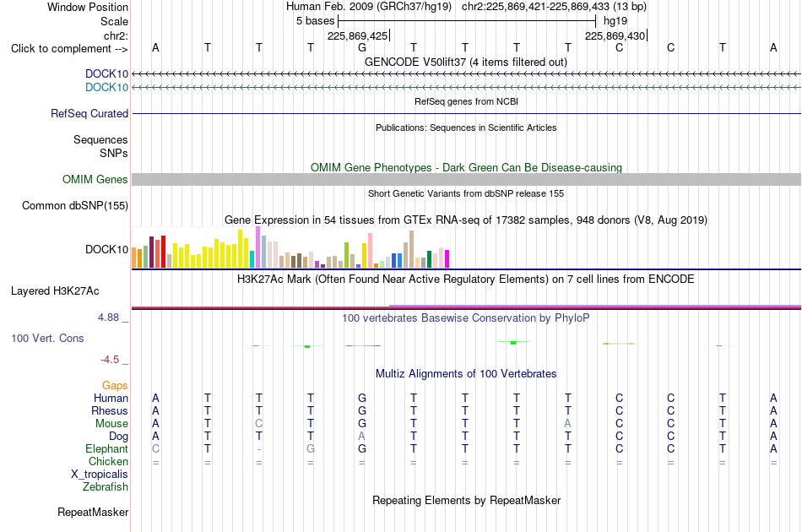Screen dimensions: 802x532
Task: Click the X_tropicalis species row label
Action: (x=100, y=475)
